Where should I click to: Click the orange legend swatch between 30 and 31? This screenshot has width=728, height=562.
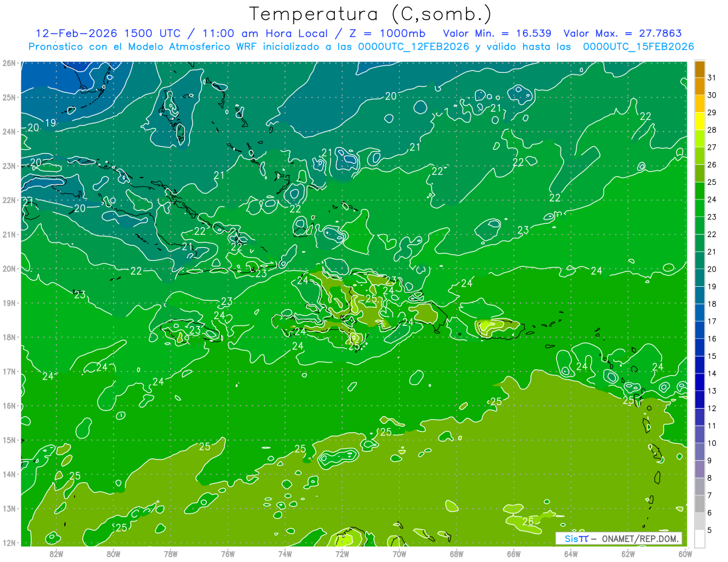(x=699, y=87)
